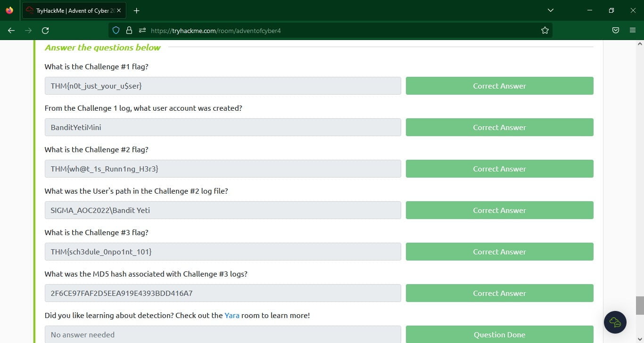Click the scrollbar up arrow
The height and width of the screenshot is (343, 644).
point(640,44)
